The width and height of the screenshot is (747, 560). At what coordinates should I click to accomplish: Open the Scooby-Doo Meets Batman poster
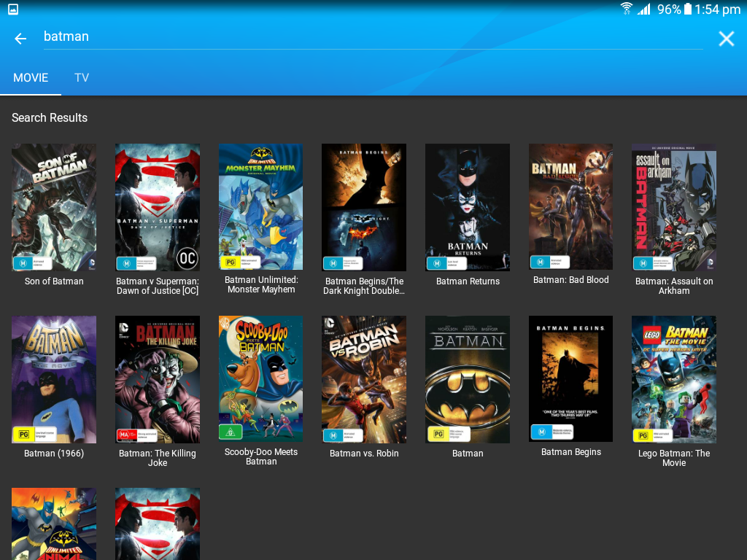260,378
